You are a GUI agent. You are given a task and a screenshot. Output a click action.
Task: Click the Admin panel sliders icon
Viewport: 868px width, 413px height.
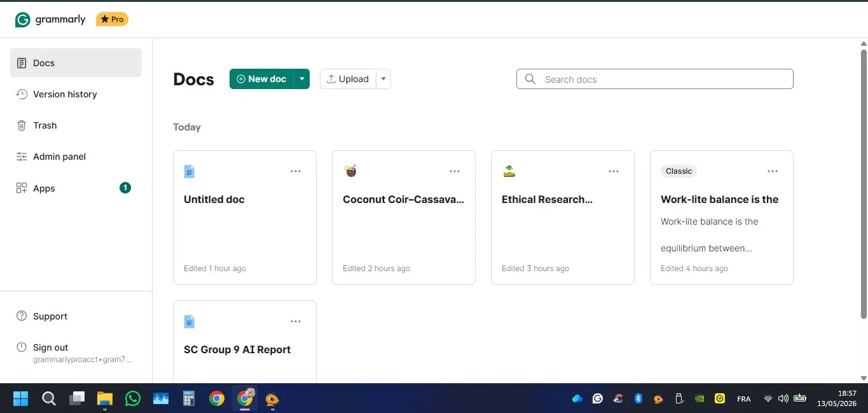click(x=22, y=157)
